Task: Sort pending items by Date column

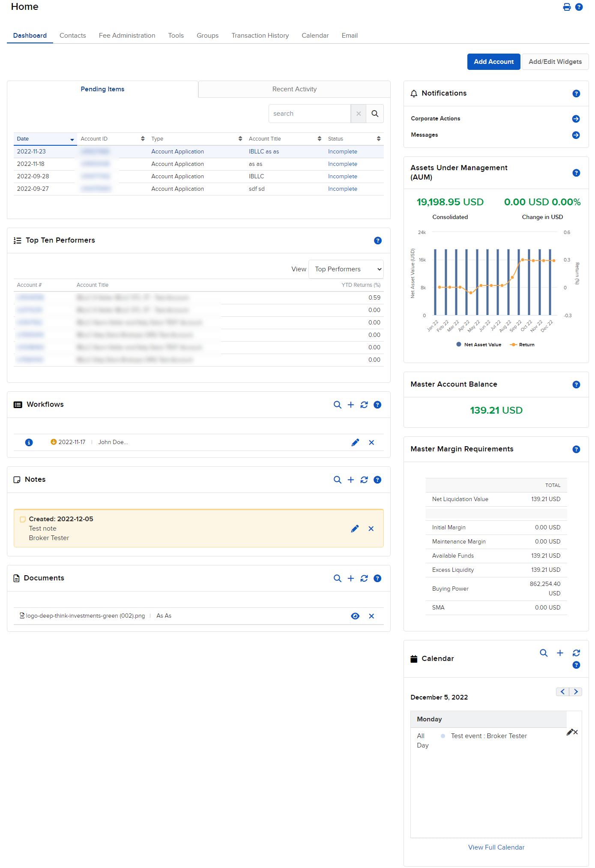Action: pos(45,139)
